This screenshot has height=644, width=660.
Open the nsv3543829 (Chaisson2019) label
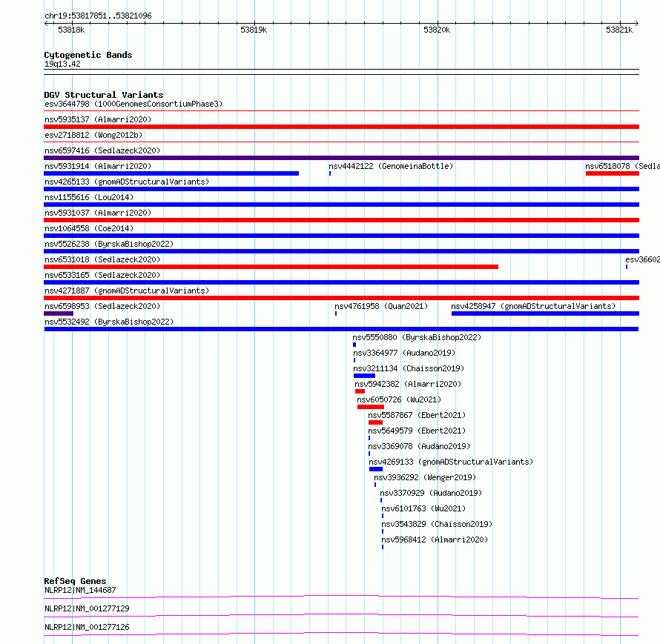coord(437,524)
